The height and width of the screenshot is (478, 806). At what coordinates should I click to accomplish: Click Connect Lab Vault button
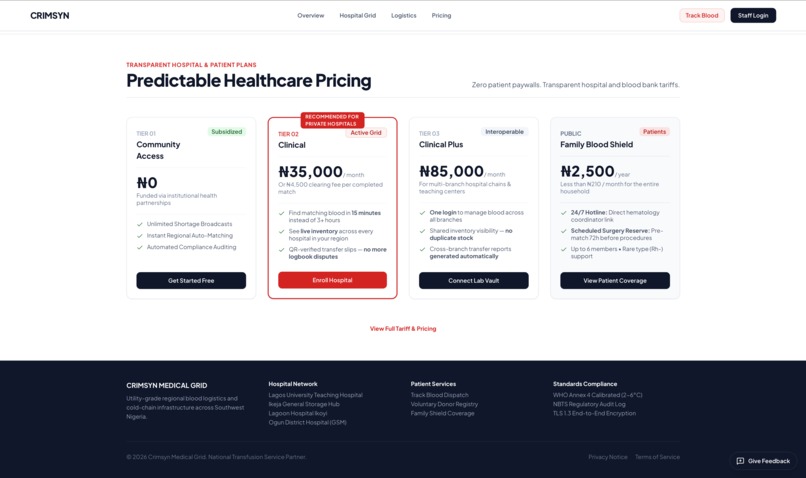coord(473,281)
